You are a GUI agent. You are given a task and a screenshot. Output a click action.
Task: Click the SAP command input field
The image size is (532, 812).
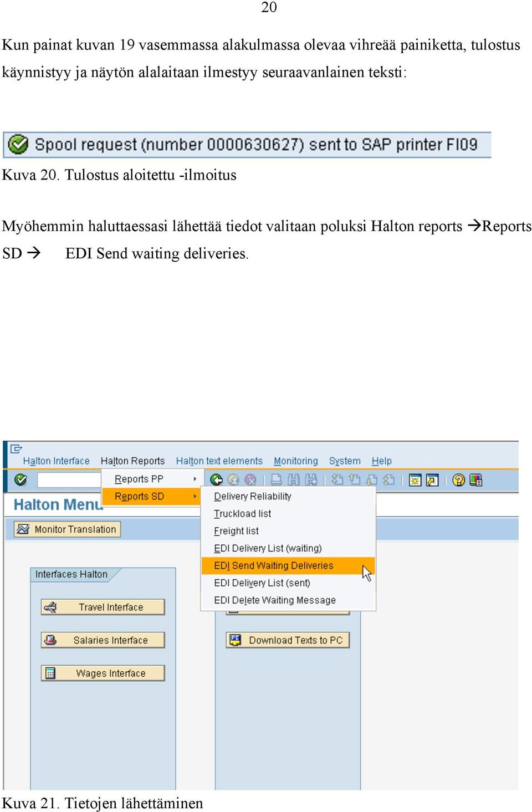[69, 479]
